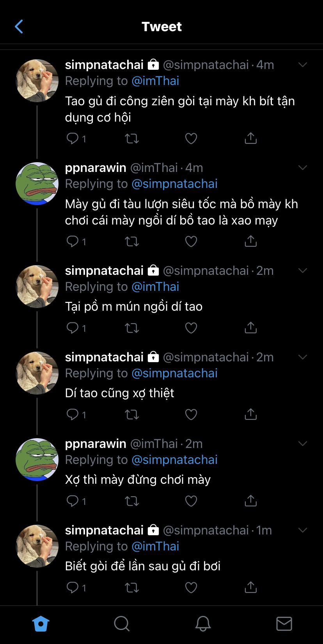Open options chevron on first simpnatachai tweet

point(303,65)
